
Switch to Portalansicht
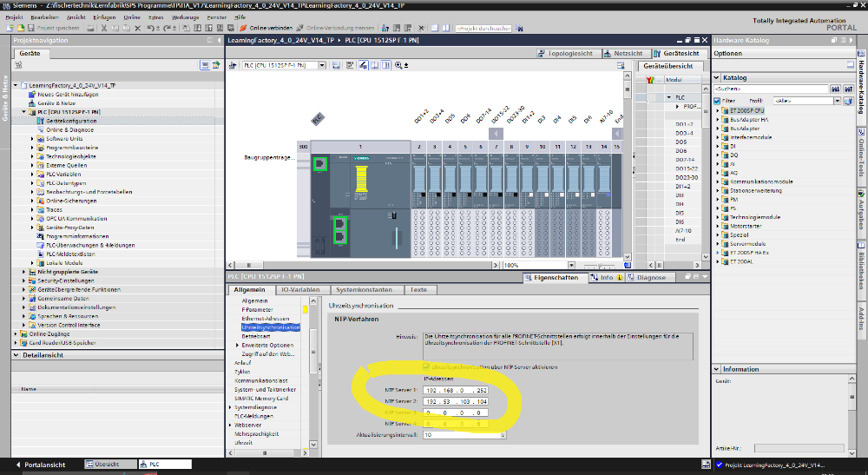tap(40, 465)
